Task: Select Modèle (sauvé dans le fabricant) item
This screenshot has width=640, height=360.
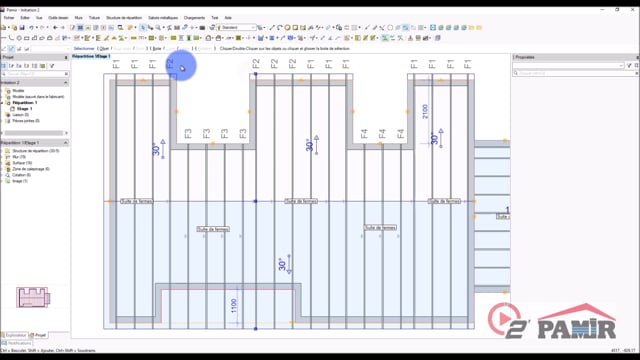Action: pyautogui.click(x=38, y=97)
